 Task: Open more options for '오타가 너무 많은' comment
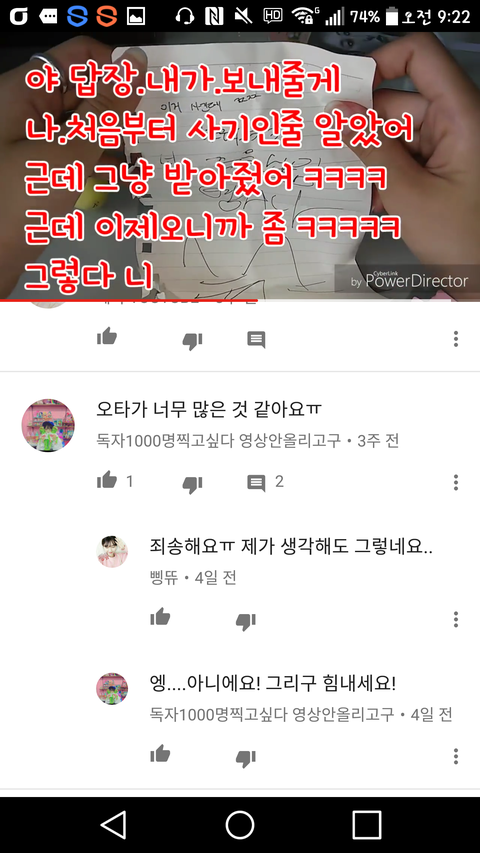click(456, 482)
